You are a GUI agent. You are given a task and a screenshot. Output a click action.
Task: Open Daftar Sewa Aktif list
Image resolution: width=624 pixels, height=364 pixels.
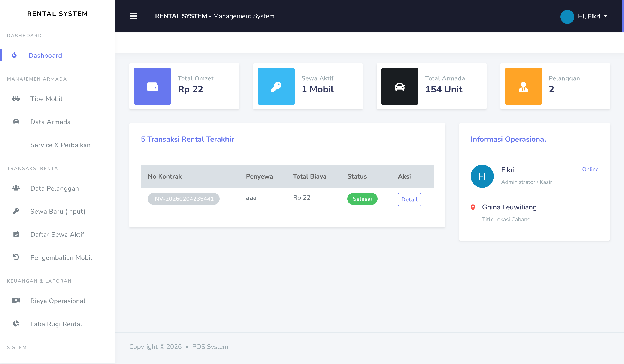[x=57, y=234]
